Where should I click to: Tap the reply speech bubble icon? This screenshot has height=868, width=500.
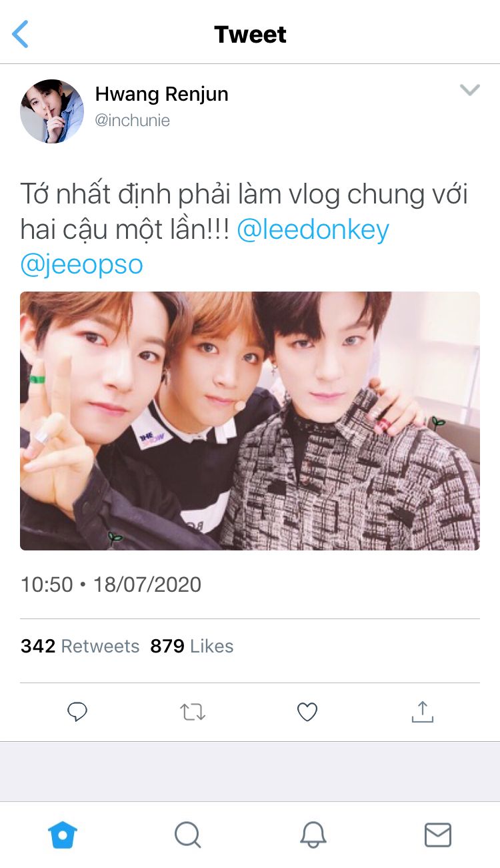(77, 713)
